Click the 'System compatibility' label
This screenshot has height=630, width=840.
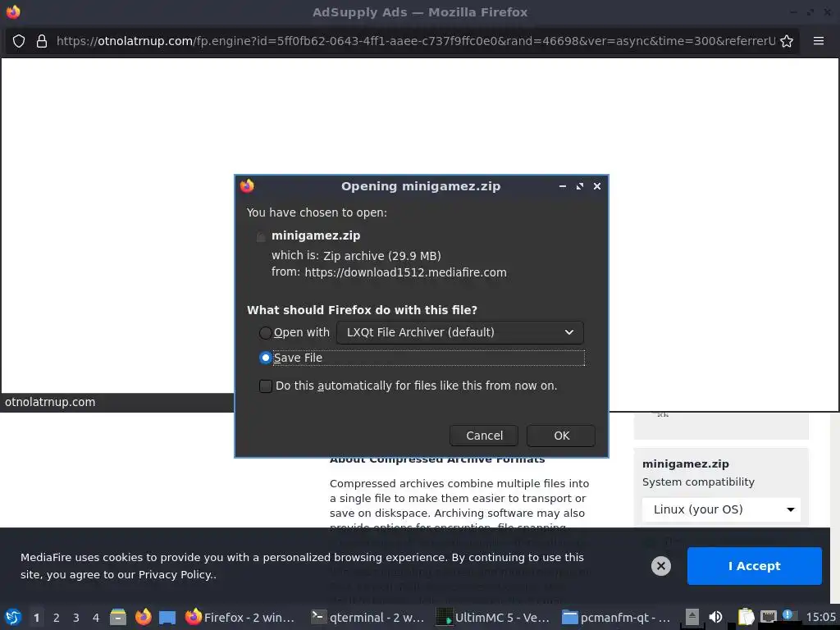pos(698,482)
